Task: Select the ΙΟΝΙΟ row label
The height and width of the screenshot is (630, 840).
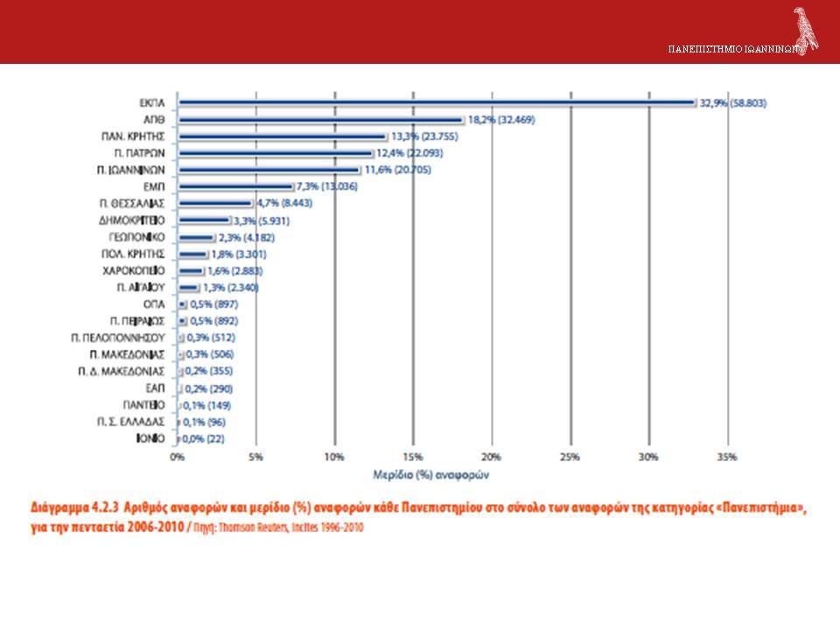Action: [x=150, y=438]
